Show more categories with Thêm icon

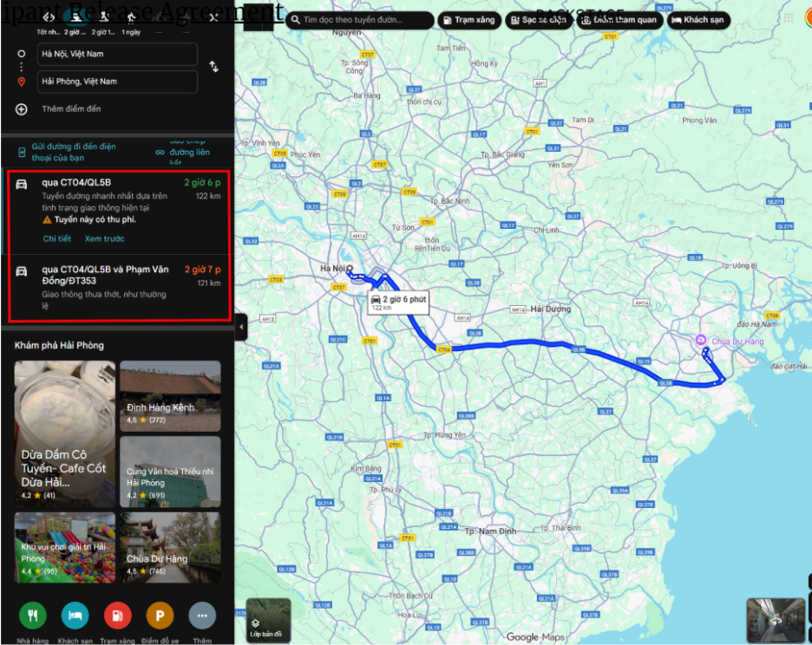tap(202, 616)
